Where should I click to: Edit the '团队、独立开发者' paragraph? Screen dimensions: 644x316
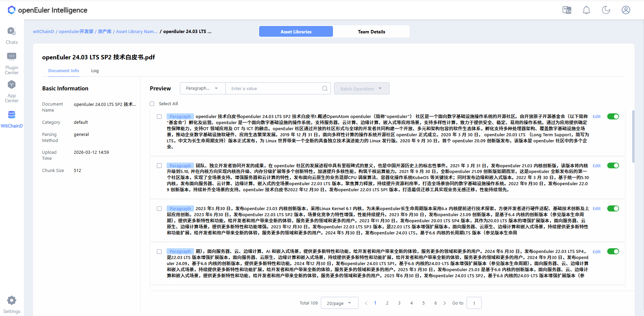[596, 166]
